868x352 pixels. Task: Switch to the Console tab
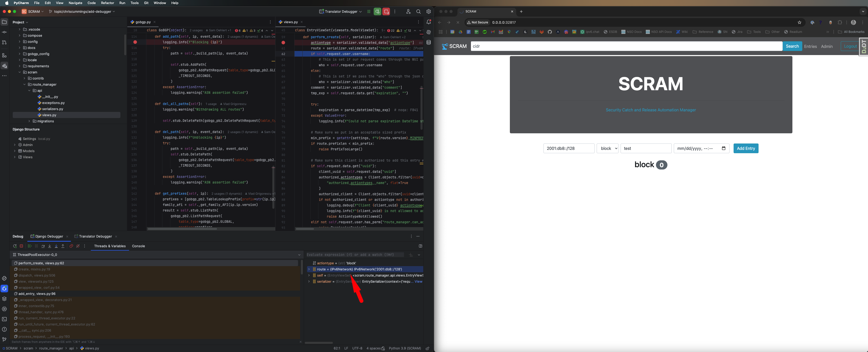138,246
